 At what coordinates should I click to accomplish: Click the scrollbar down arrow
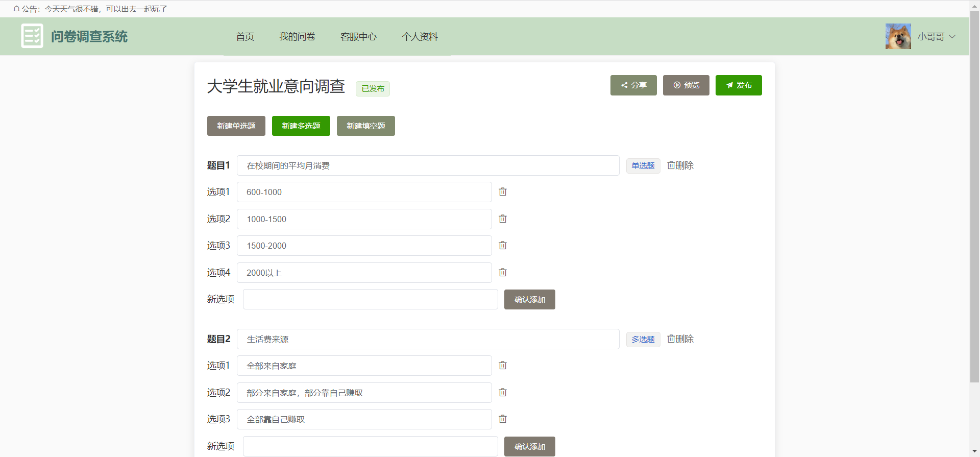click(x=974, y=452)
